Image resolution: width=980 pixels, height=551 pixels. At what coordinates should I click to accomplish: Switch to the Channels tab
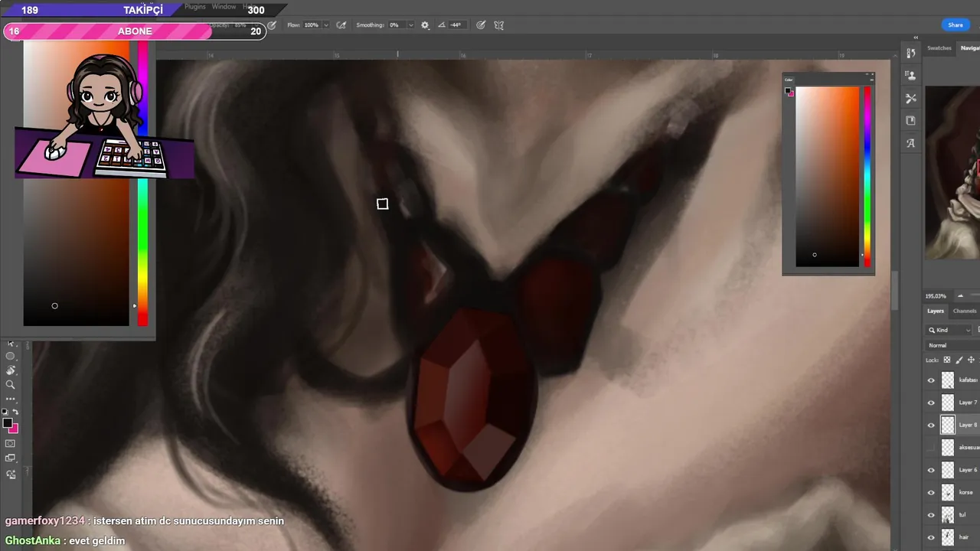coord(965,311)
